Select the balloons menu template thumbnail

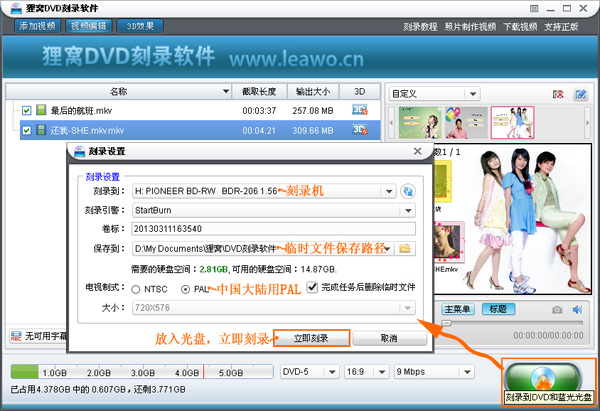(466, 122)
